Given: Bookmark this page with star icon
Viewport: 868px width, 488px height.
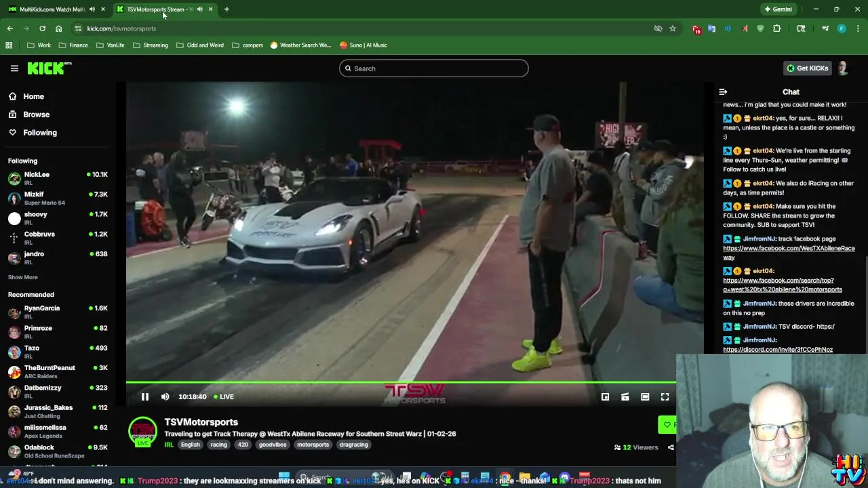Looking at the screenshot, I should (673, 28).
